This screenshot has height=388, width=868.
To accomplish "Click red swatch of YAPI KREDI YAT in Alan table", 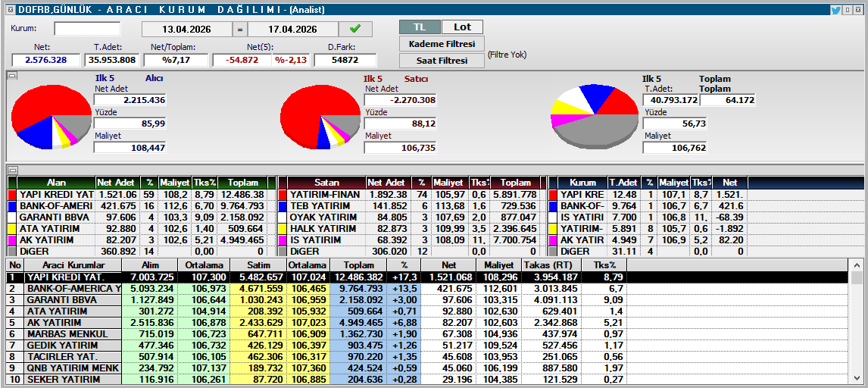I will [12, 195].
